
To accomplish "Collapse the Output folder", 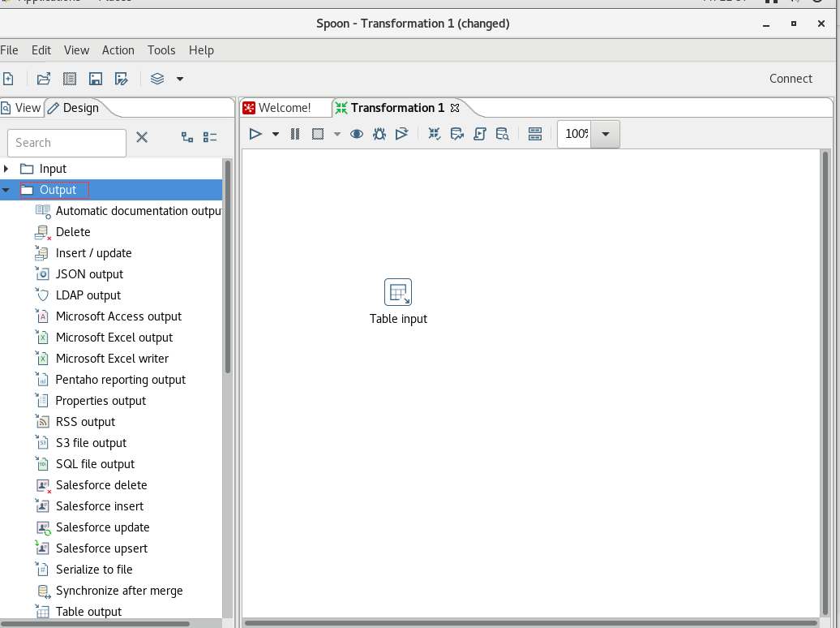I will tap(6, 190).
